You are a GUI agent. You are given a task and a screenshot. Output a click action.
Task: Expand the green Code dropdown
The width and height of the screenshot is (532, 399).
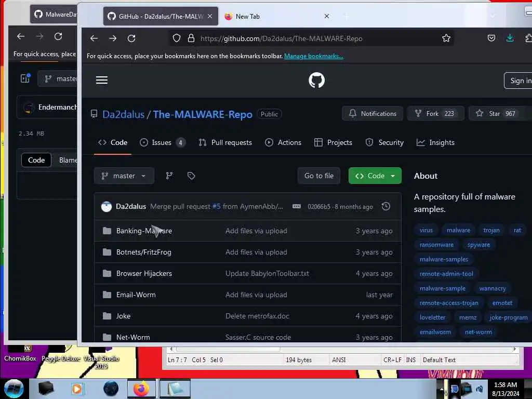(x=375, y=176)
